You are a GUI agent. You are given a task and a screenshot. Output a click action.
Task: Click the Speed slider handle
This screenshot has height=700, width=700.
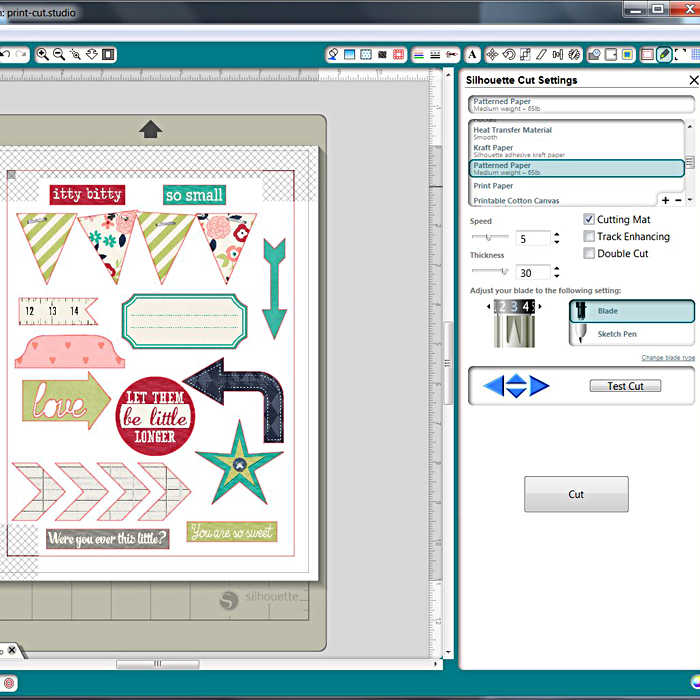488,238
